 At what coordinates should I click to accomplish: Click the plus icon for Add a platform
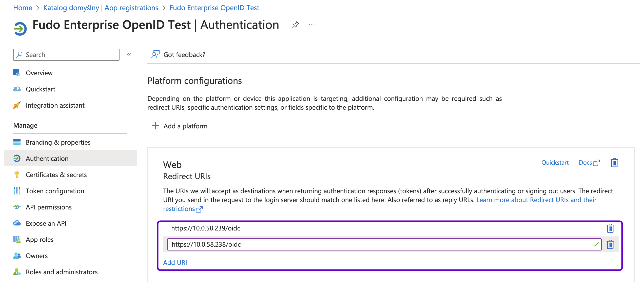pos(155,126)
